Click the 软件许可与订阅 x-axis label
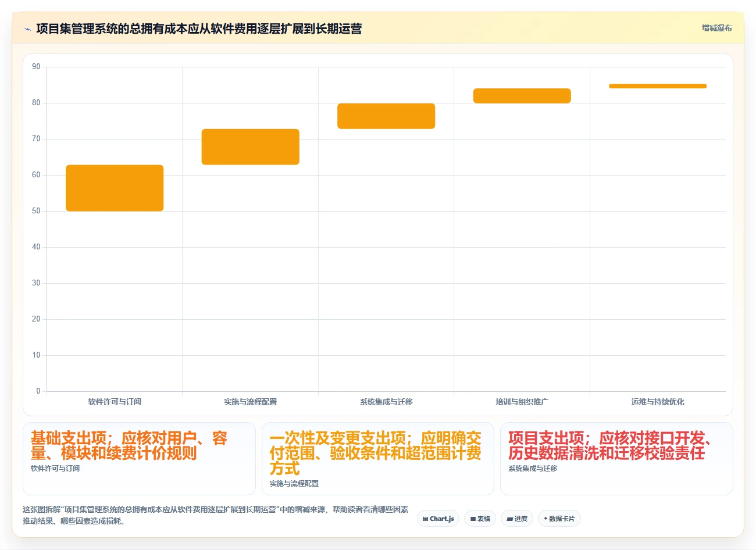 point(115,402)
